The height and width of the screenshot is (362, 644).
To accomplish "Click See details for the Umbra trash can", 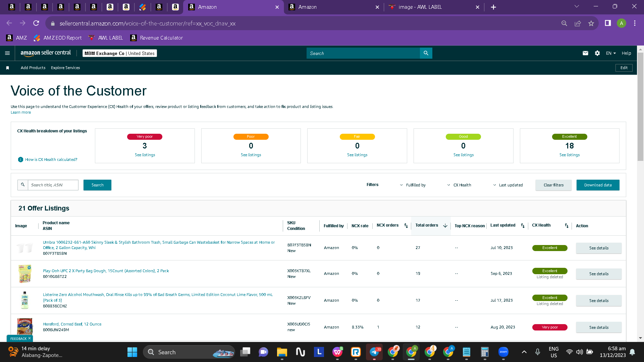I will (x=599, y=248).
